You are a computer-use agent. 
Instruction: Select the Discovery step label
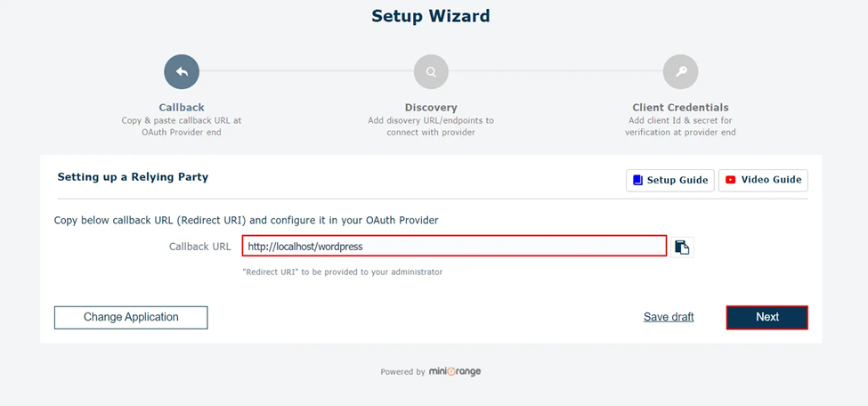pyautogui.click(x=431, y=108)
